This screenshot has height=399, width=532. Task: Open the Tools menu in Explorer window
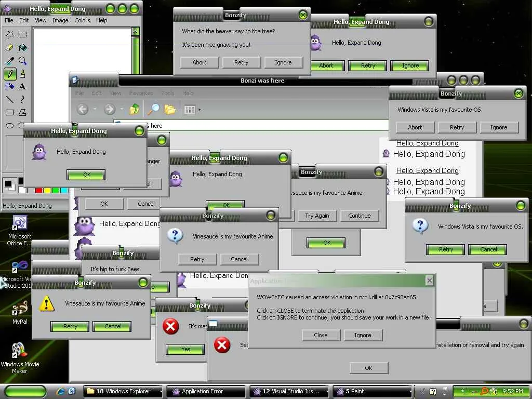(168, 93)
